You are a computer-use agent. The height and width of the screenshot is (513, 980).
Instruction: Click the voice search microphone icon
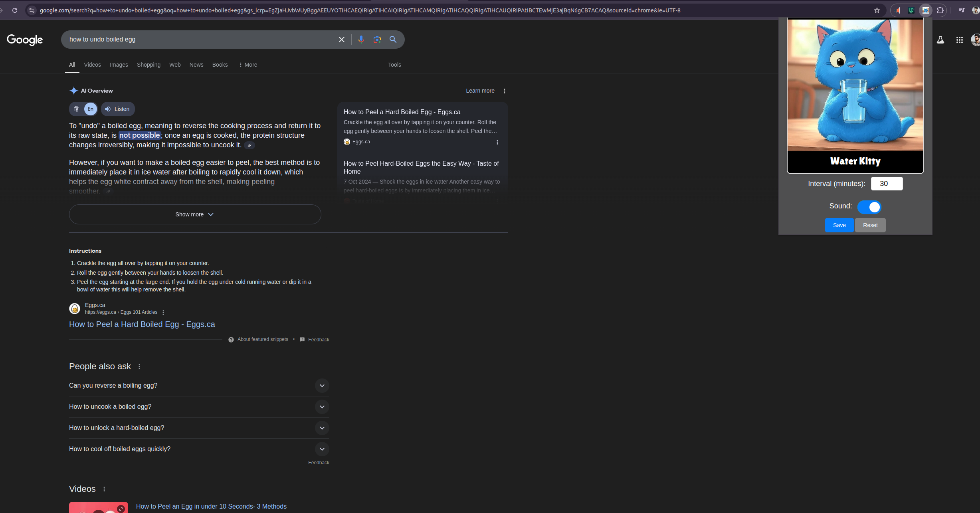pos(361,40)
